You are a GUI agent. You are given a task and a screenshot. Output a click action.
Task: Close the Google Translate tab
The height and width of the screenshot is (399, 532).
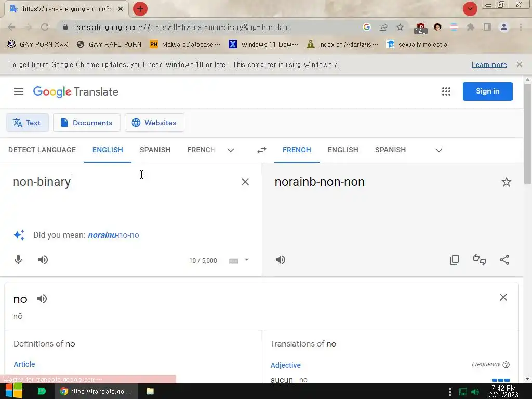pos(121,9)
